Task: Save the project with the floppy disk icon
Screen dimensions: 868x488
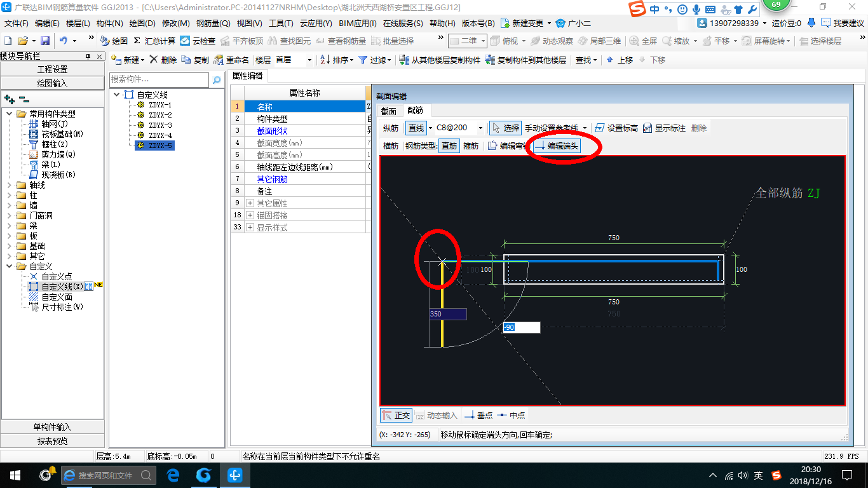Action: [45, 41]
